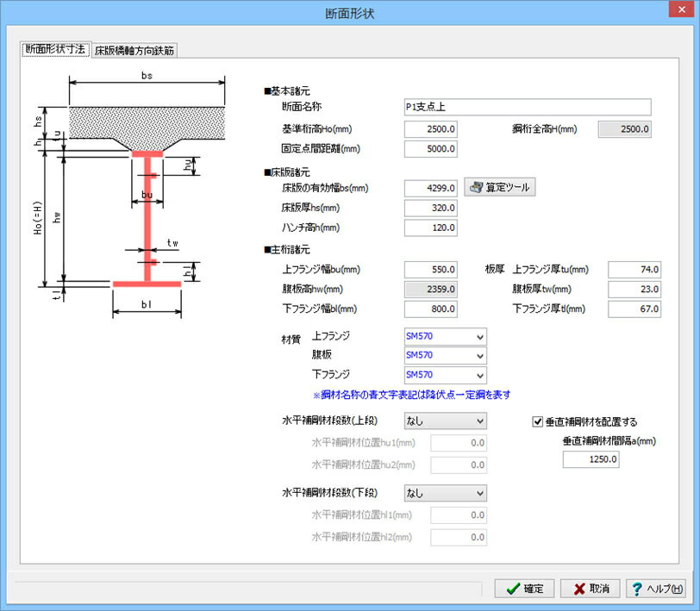Screen dimensions: 700x611
Task: Select the 断面形状寸法 tab
Action: click(x=55, y=49)
